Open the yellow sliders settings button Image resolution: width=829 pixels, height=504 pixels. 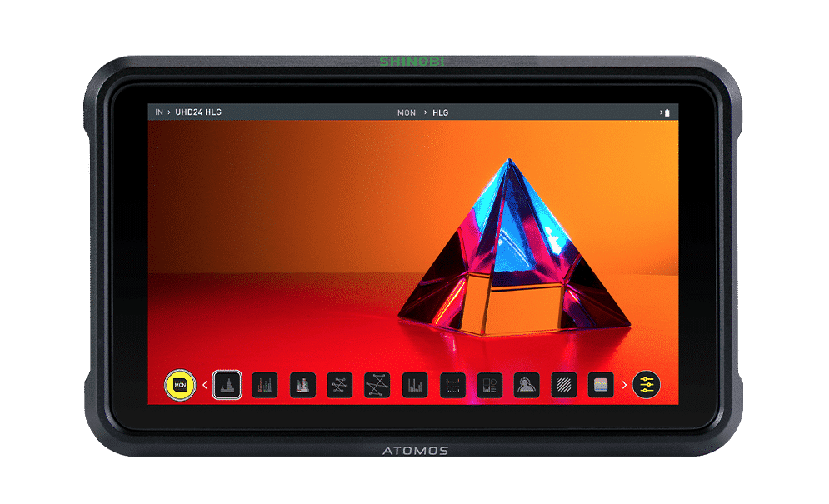647,385
